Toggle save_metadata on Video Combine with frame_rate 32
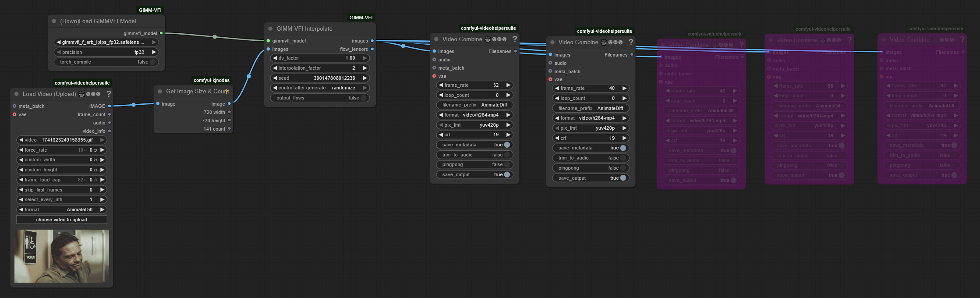This screenshot has width=980, height=298. pyautogui.click(x=474, y=145)
